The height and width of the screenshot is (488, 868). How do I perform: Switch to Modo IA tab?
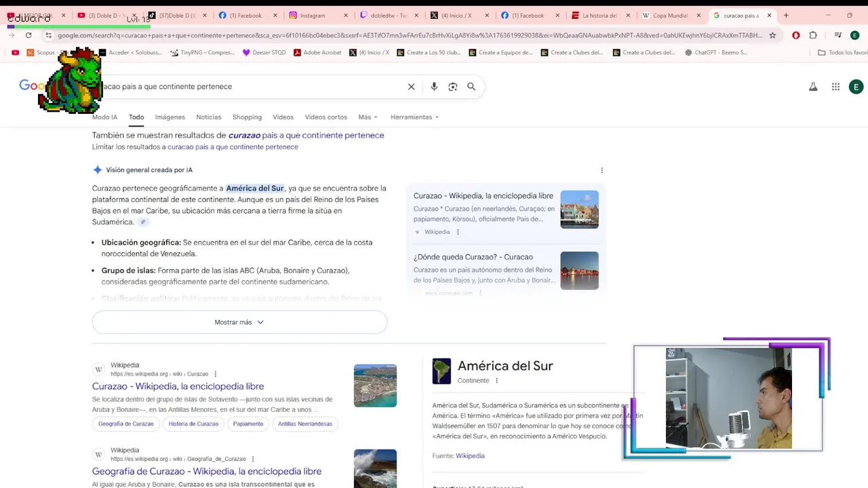tap(104, 117)
